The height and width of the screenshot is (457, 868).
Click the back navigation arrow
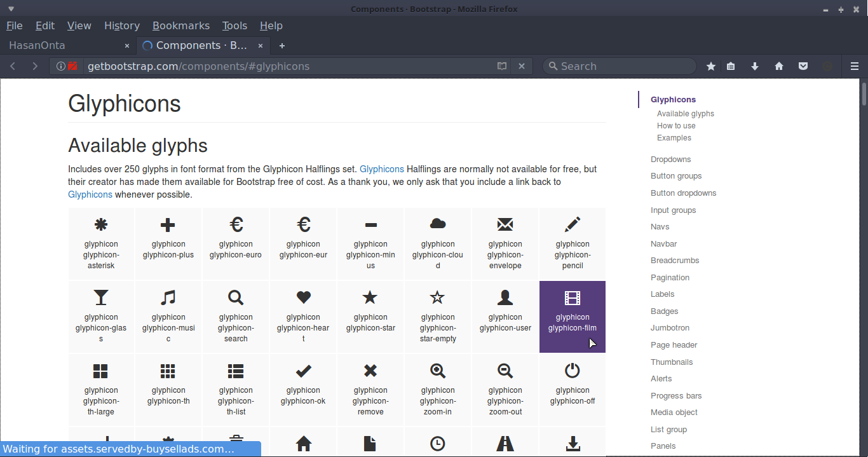click(13, 66)
